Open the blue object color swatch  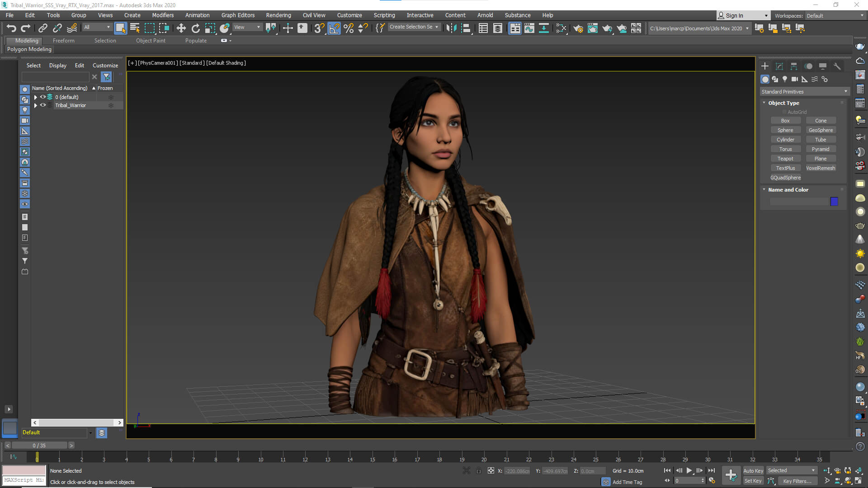click(835, 202)
